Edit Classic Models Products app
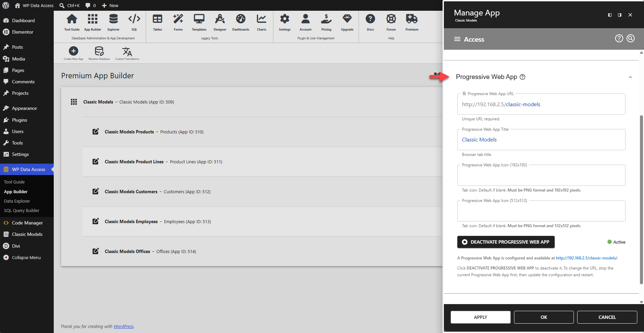 [x=96, y=131]
